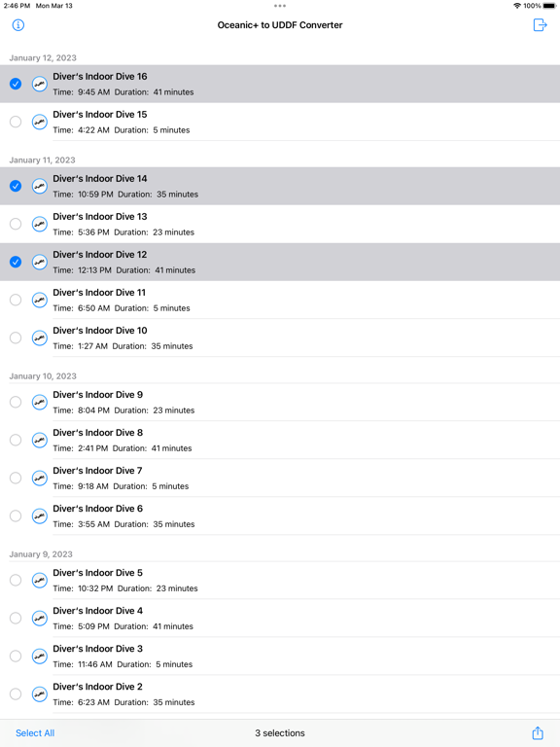The height and width of the screenshot is (747, 560).
Task: Select Indoor Dive 10 via its checkbox
Action: 16,338
